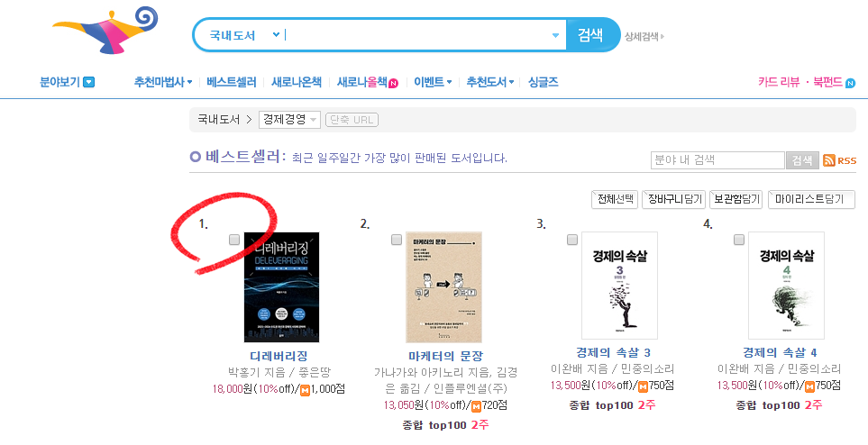
Task: Open the 마케터의 문장 book cover thumbnail
Action: click(444, 287)
